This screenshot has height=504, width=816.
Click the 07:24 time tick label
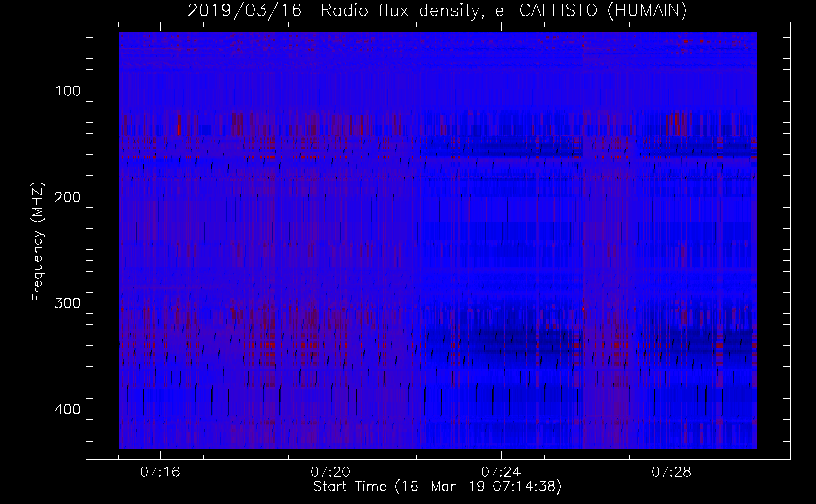tap(501, 472)
